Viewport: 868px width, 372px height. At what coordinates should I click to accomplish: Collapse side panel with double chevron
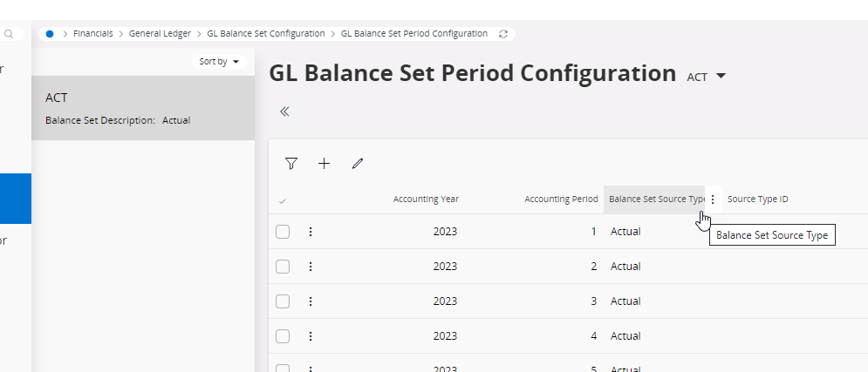click(x=284, y=112)
